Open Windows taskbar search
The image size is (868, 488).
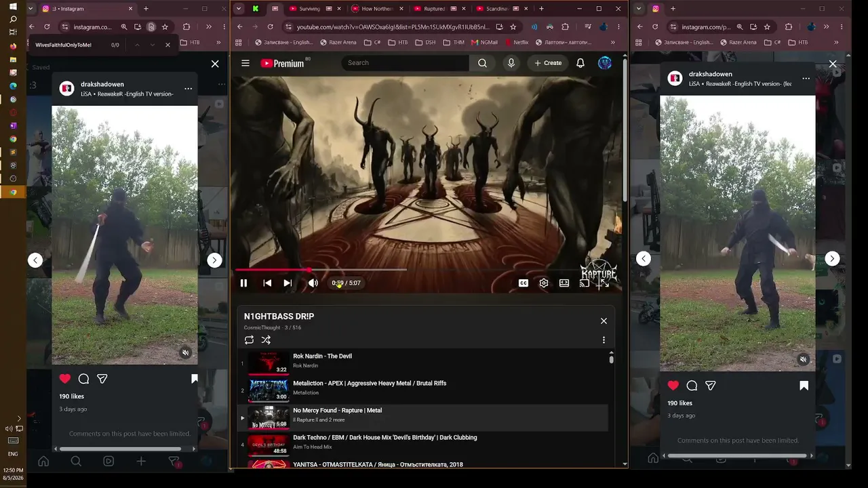pyautogui.click(x=13, y=20)
